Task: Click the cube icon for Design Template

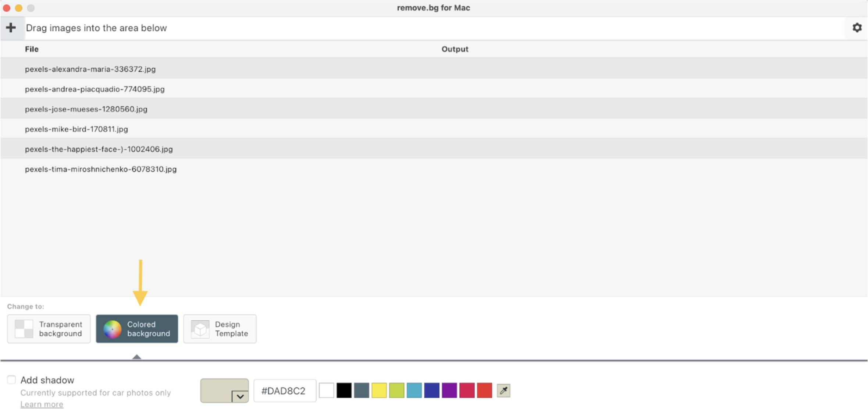Action: pyautogui.click(x=200, y=329)
